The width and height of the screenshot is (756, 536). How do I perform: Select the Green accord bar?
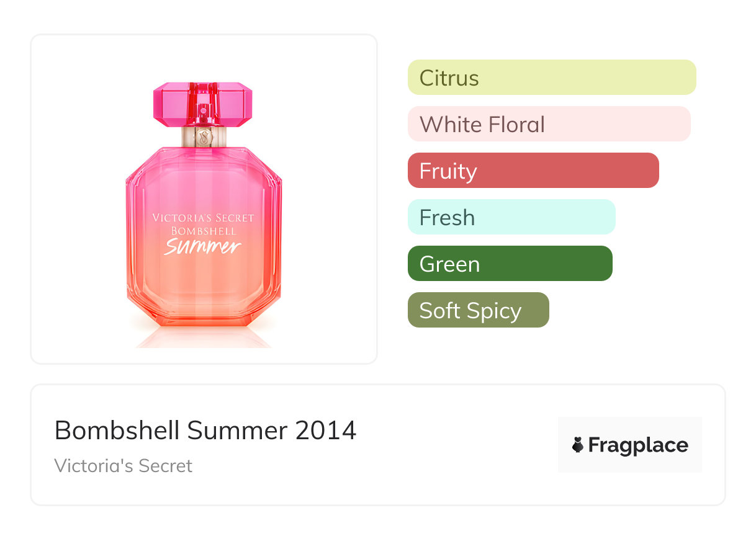point(510,264)
